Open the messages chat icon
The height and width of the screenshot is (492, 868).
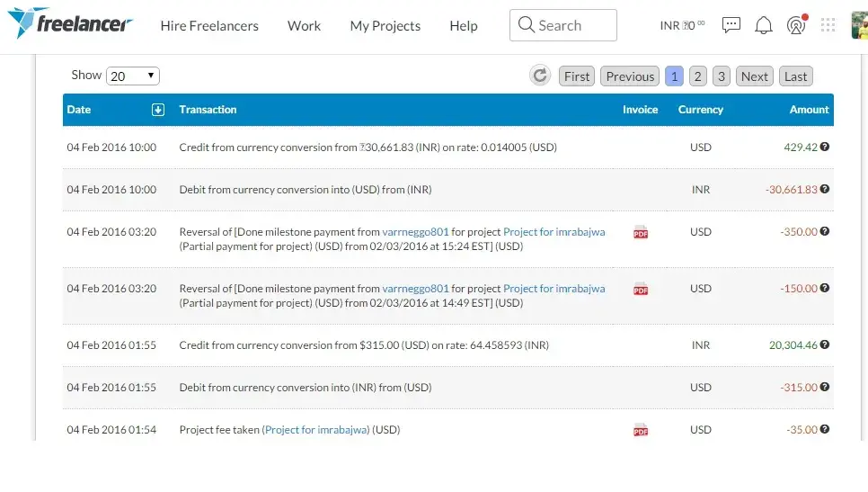[x=731, y=25]
